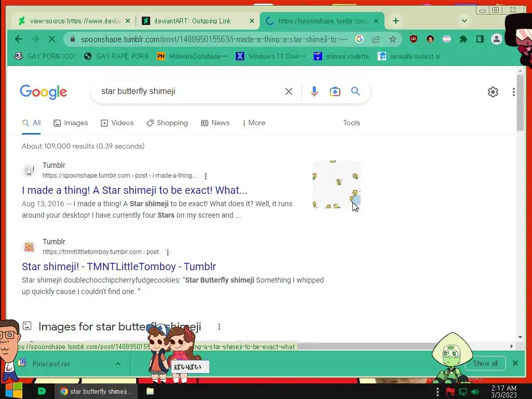Open the Windows Start menu

[x=14, y=391]
